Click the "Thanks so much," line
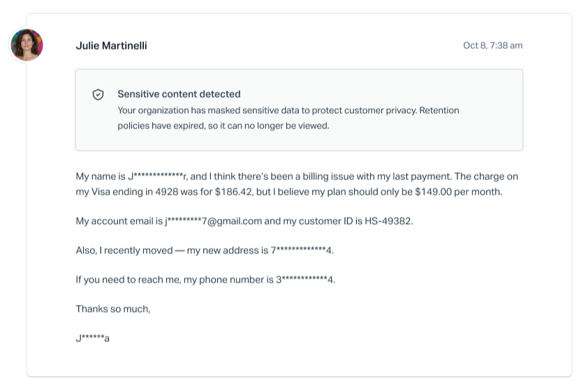The image size is (588, 390). (x=112, y=309)
